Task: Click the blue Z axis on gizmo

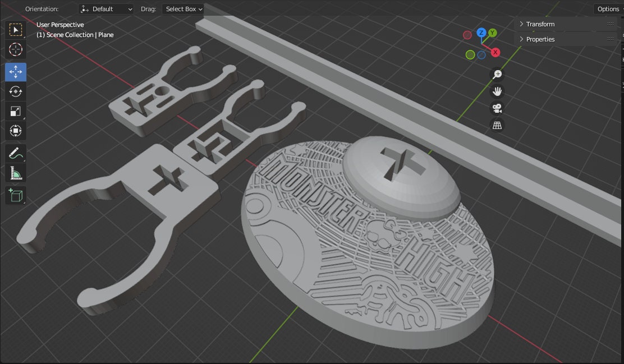Action: pyautogui.click(x=481, y=32)
